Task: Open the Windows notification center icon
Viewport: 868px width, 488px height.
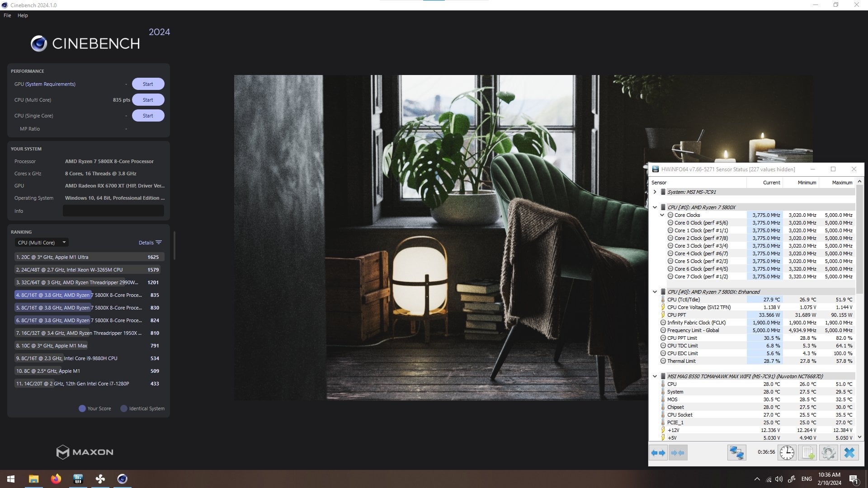Action: [x=854, y=479]
